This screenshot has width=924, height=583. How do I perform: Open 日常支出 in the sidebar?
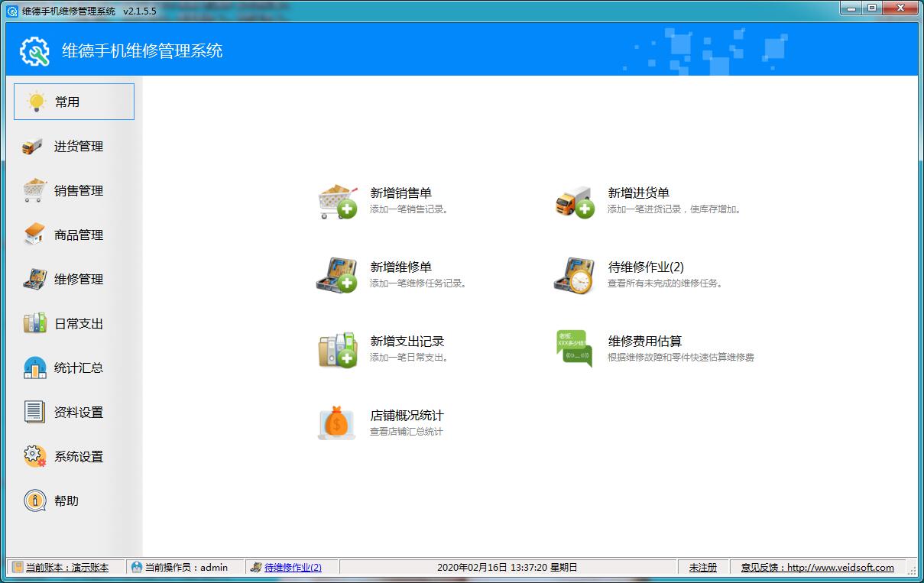pos(74,323)
